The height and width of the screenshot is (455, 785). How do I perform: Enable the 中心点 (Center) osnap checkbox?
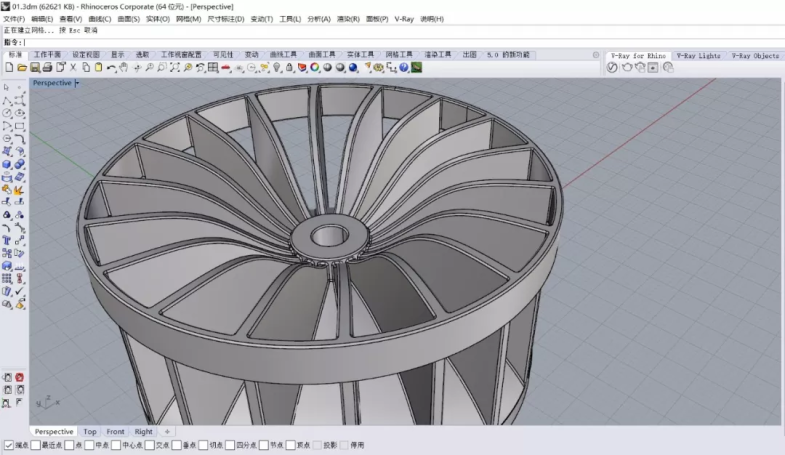coord(116,445)
